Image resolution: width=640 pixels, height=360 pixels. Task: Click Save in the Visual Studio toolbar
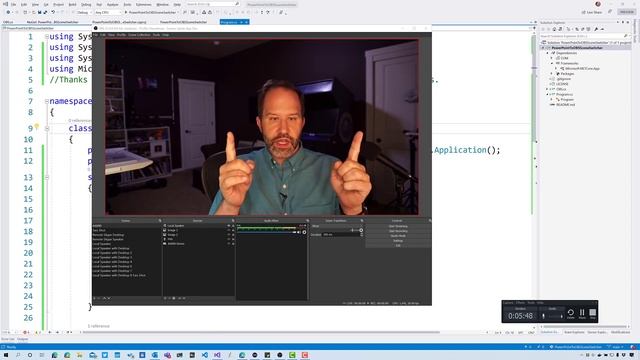point(40,12)
